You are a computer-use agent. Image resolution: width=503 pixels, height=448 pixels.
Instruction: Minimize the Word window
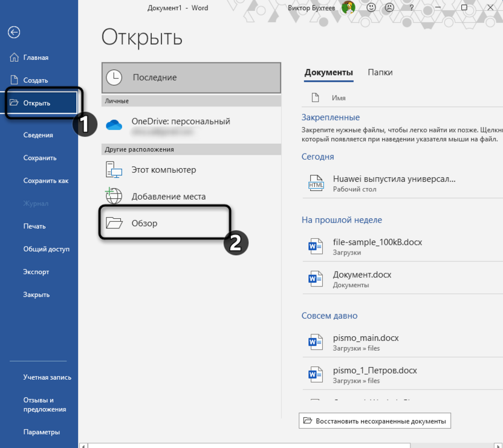click(x=438, y=7)
